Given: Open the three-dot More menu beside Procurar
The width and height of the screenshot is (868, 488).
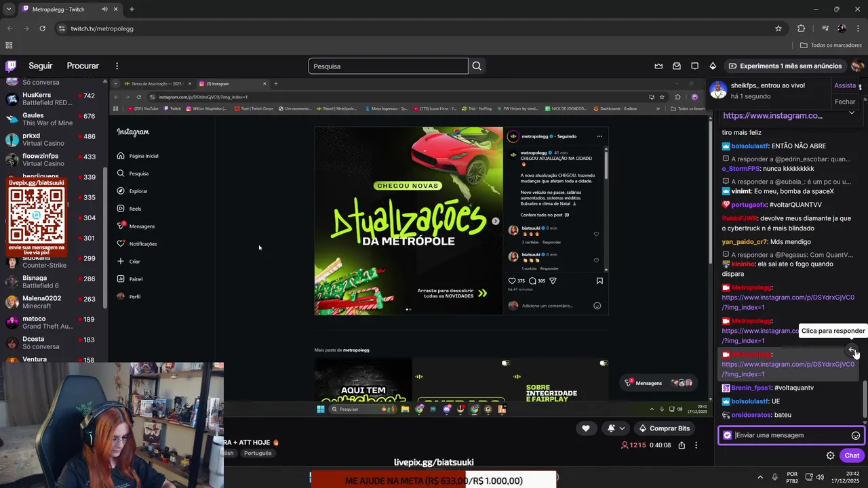Looking at the screenshot, I should [117, 66].
